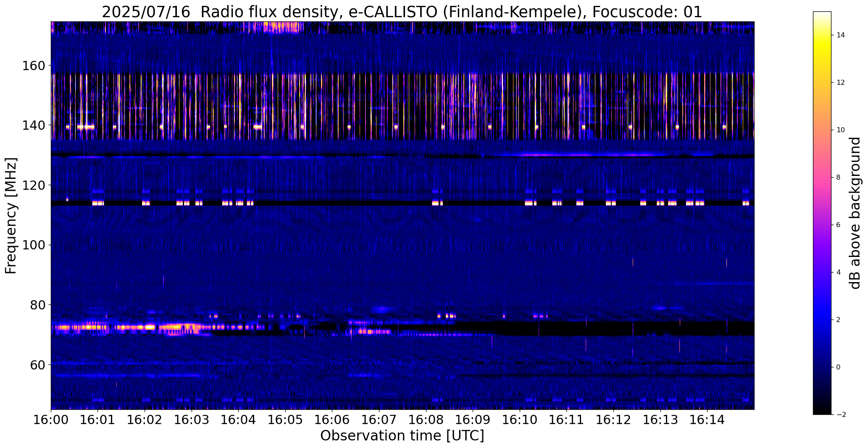
Task: Click the colorbar tick label 0
Action: coord(839,367)
